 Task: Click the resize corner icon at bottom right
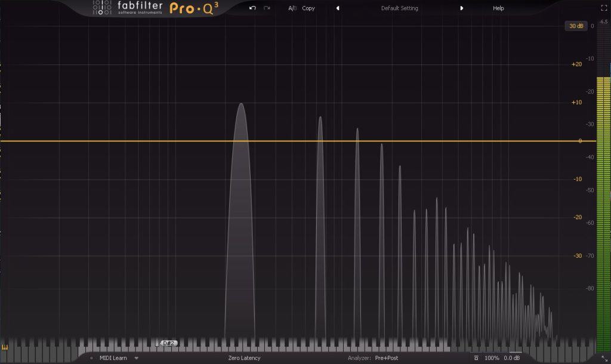[x=604, y=359]
